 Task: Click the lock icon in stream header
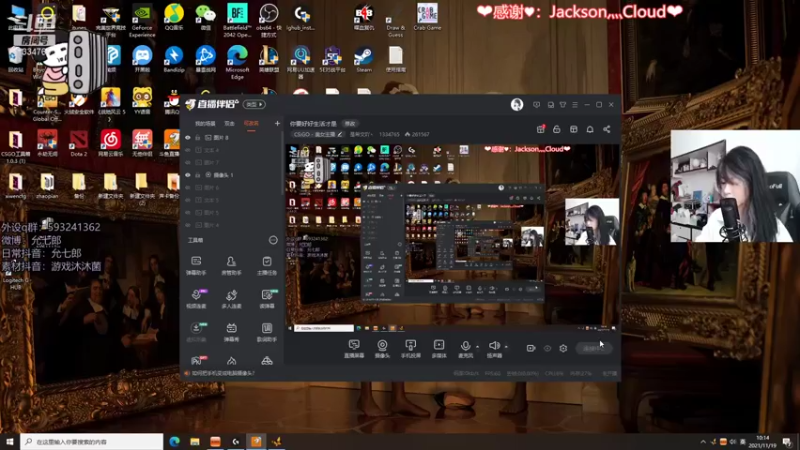click(x=557, y=129)
